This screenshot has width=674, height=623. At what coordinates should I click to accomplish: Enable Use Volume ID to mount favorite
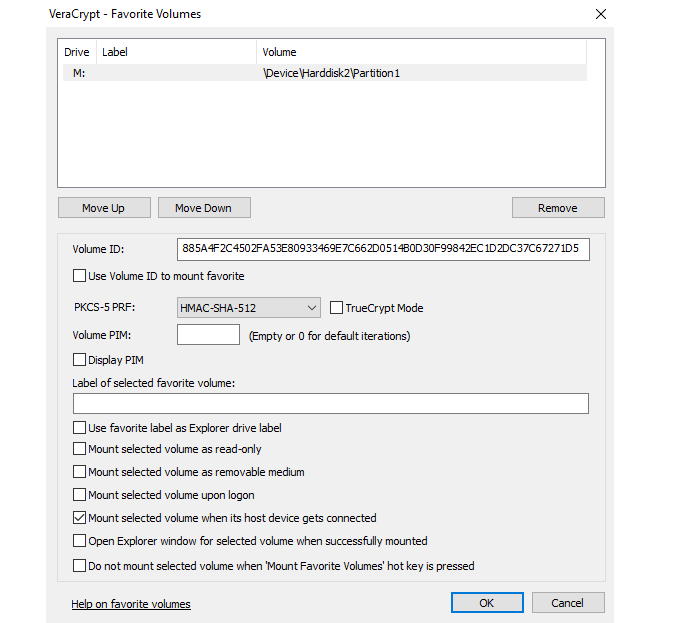pos(80,276)
